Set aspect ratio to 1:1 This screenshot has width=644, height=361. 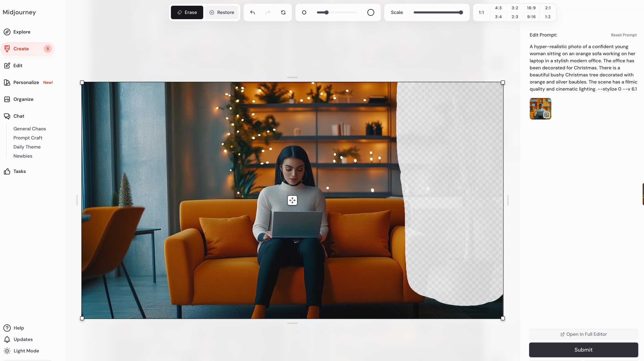point(481,12)
